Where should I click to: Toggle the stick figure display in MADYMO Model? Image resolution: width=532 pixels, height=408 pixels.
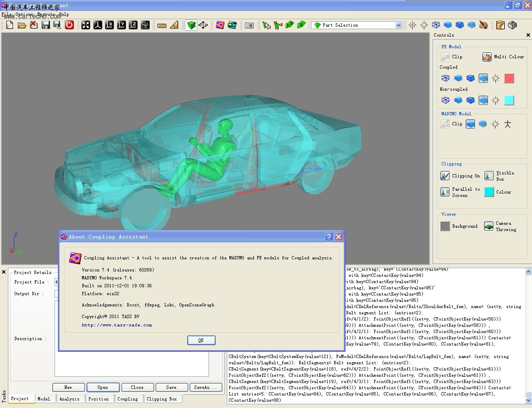click(507, 124)
